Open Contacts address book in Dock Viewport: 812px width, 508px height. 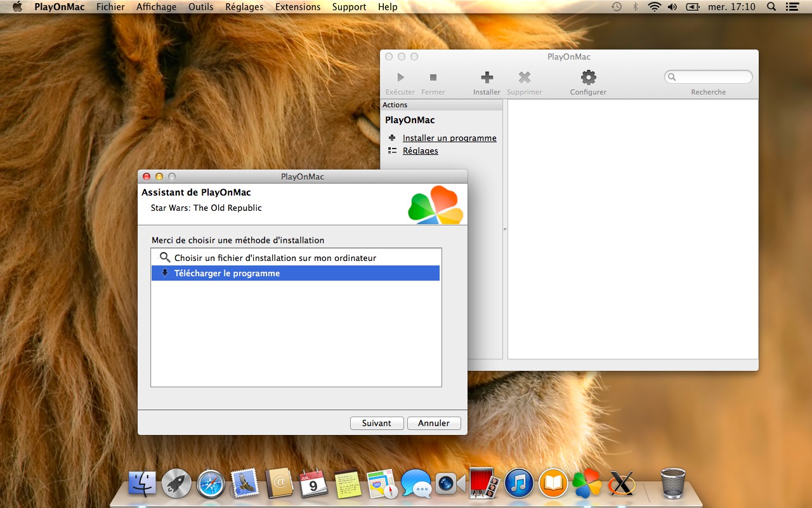point(279,484)
